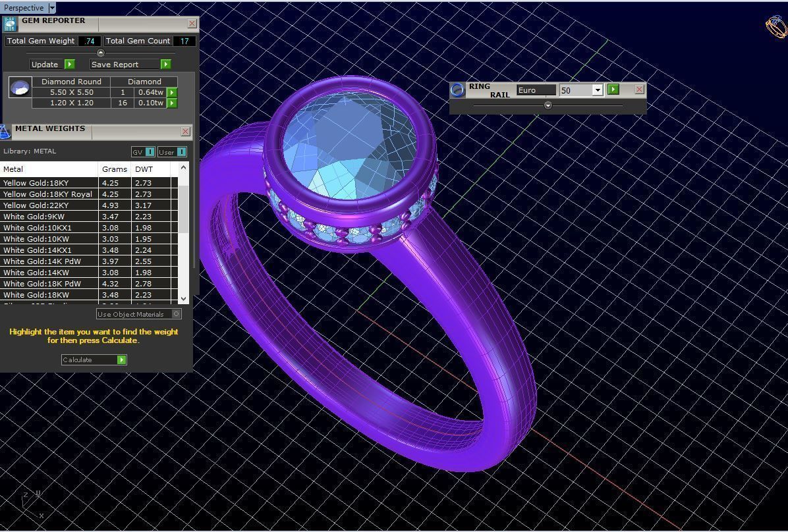
Task: Apply the Ring Rail size with the green arrow
Action: (x=613, y=90)
